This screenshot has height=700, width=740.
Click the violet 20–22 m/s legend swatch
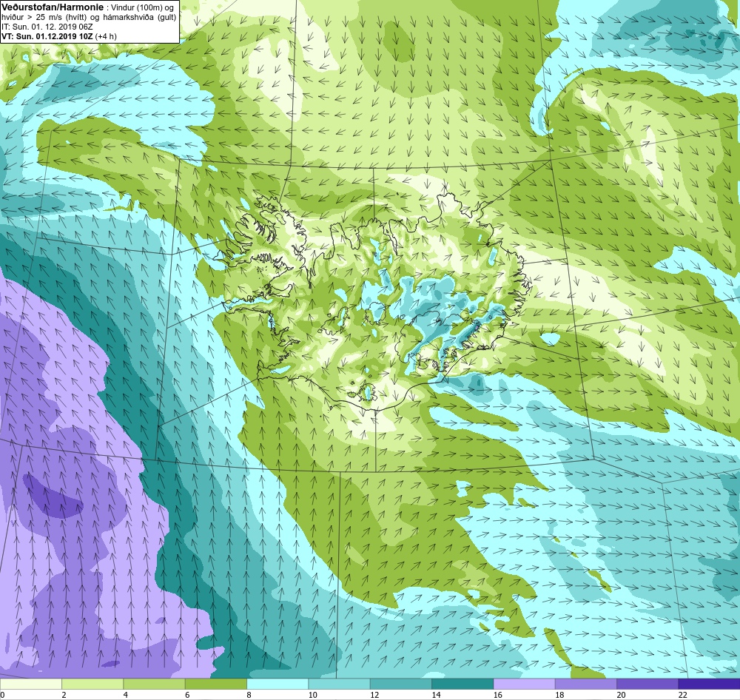[647, 684]
